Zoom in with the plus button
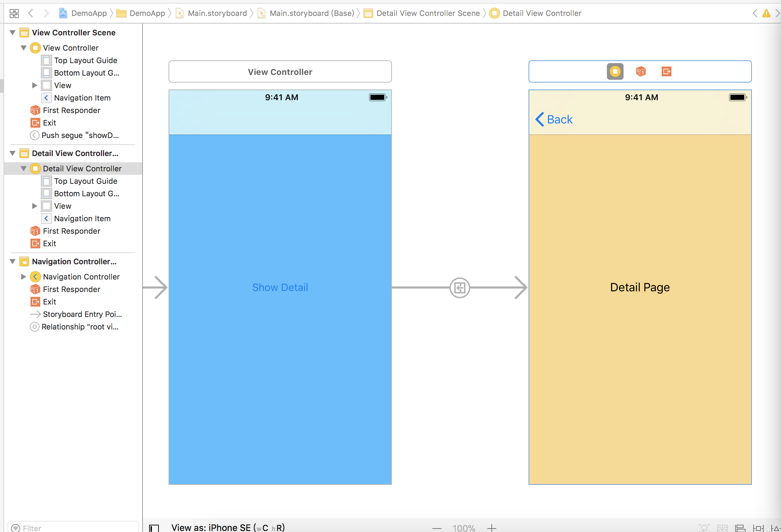The height and width of the screenshot is (532, 781). [x=491, y=528]
